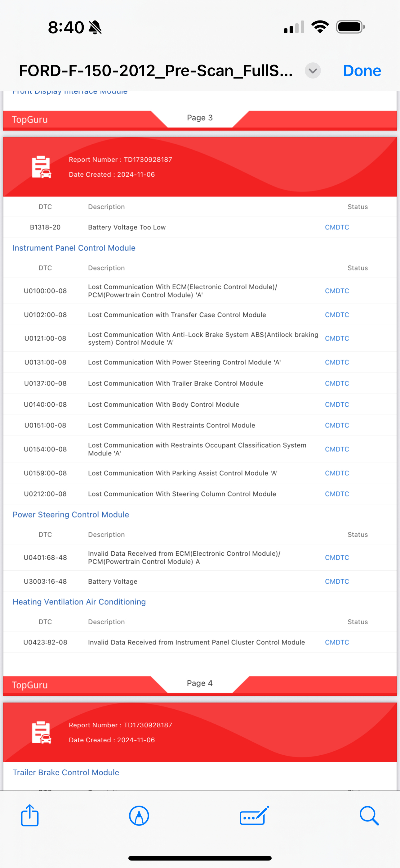Tap the Wi-Fi icon in status bar
Screen dimensions: 400x868
pos(320,27)
